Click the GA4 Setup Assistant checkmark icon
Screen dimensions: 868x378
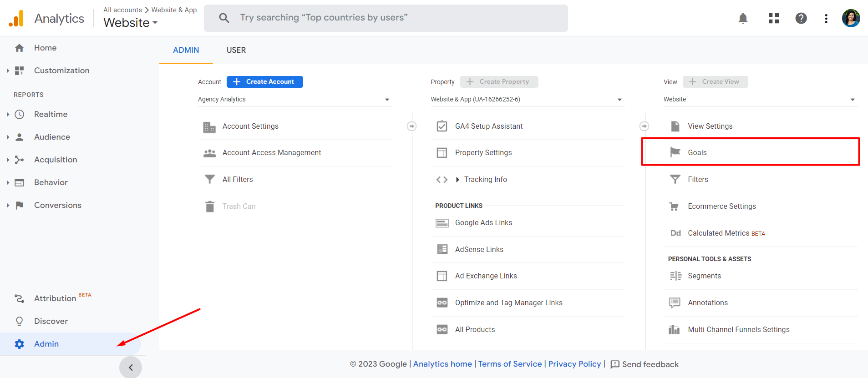point(442,126)
